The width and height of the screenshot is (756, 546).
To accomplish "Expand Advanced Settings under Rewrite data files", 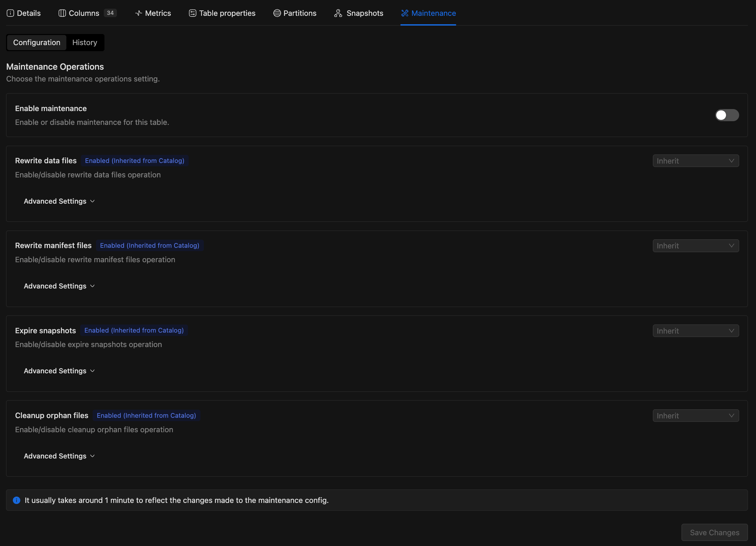I will 59,201.
